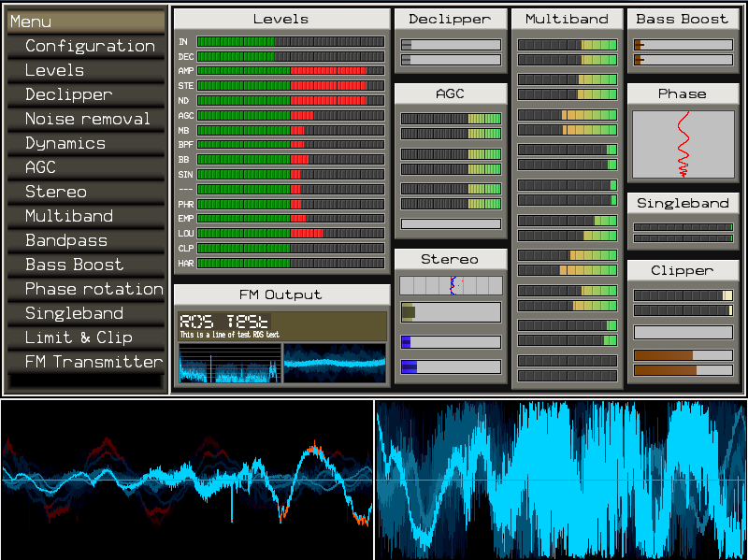This screenshot has height=560, width=748.
Task: Click the top Clipper meter bar
Action: coord(683,295)
